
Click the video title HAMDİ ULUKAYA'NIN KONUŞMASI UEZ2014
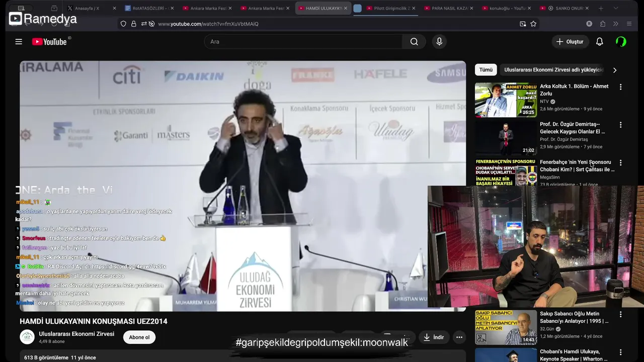pyautogui.click(x=94, y=321)
